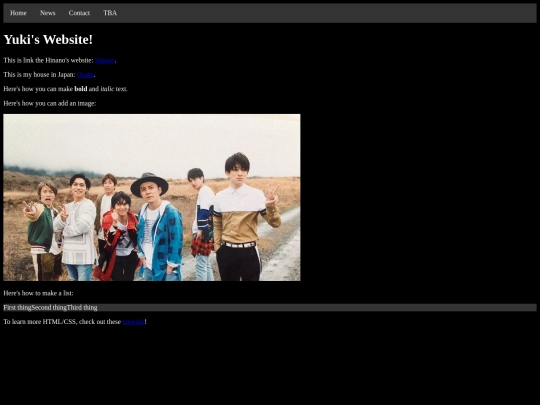The width and height of the screenshot is (540, 405).
Task: Click 'Here's how you can add an image:' text
Action: (50, 103)
